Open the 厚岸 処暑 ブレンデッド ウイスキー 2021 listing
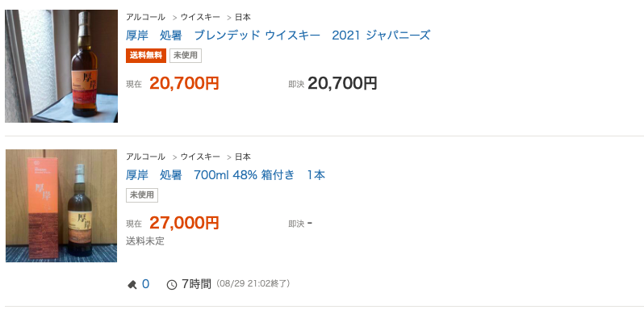 pyautogui.click(x=278, y=36)
